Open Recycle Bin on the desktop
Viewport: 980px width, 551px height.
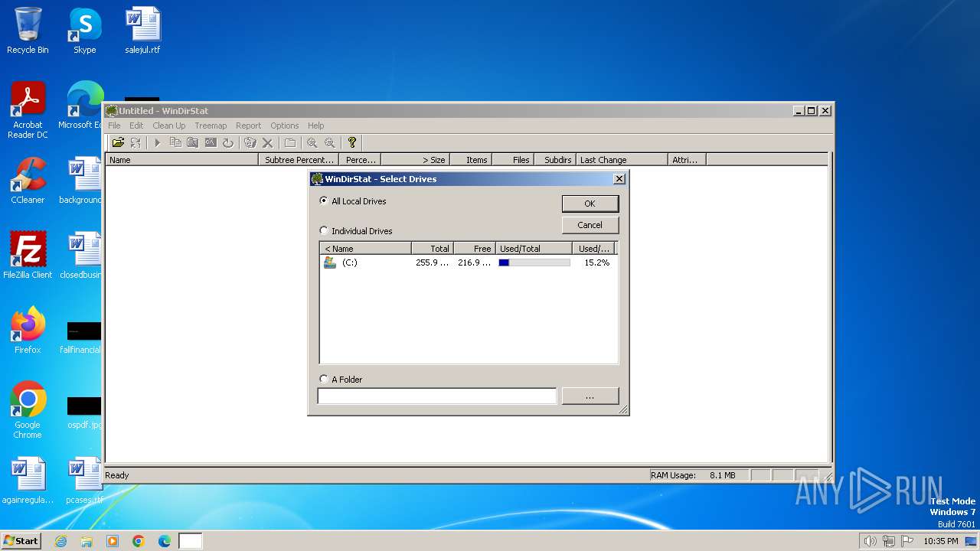pos(28,31)
